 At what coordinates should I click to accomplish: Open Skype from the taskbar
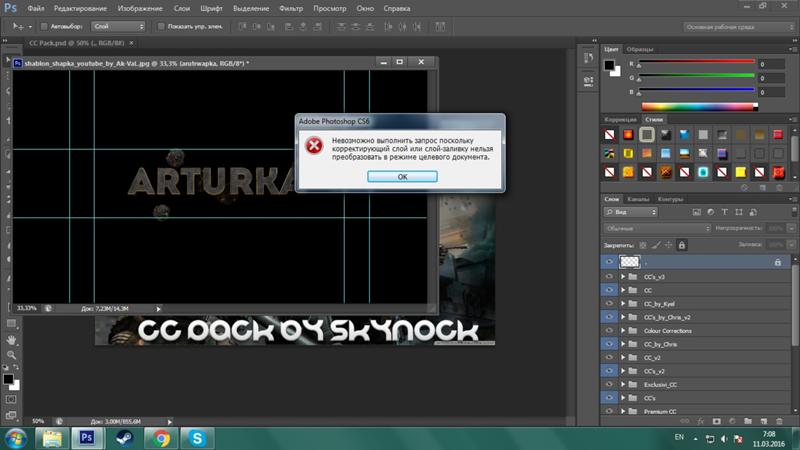(197, 438)
